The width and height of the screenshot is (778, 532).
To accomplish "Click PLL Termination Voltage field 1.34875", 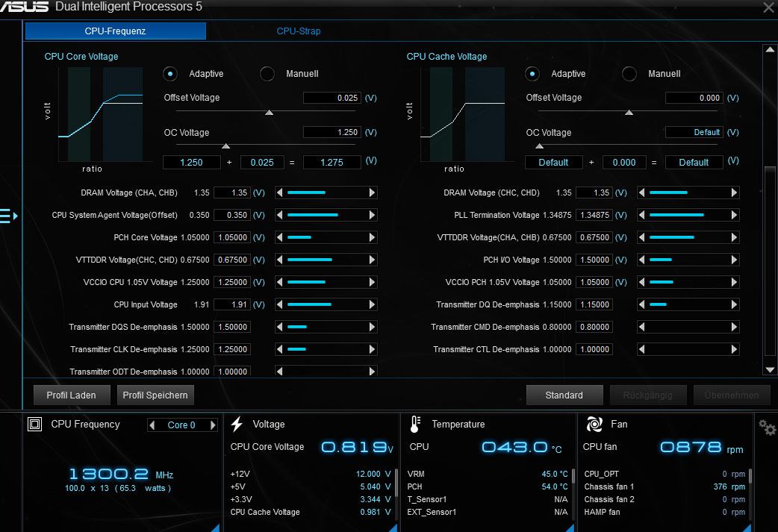I will point(594,215).
